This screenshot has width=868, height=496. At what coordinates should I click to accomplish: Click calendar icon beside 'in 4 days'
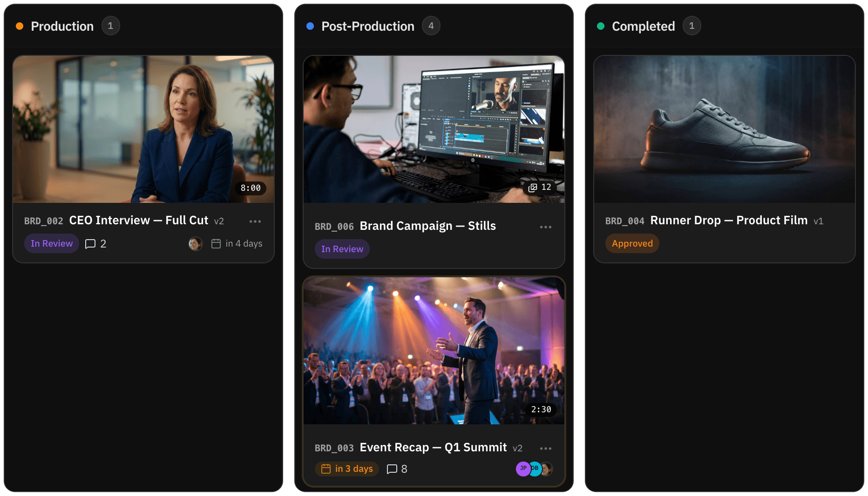pos(216,243)
